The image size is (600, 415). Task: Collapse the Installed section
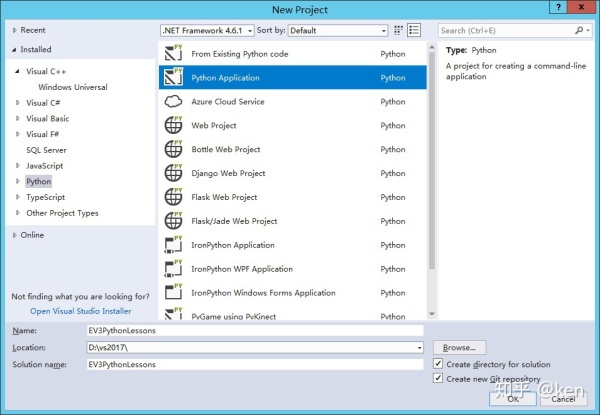click(x=14, y=49)
